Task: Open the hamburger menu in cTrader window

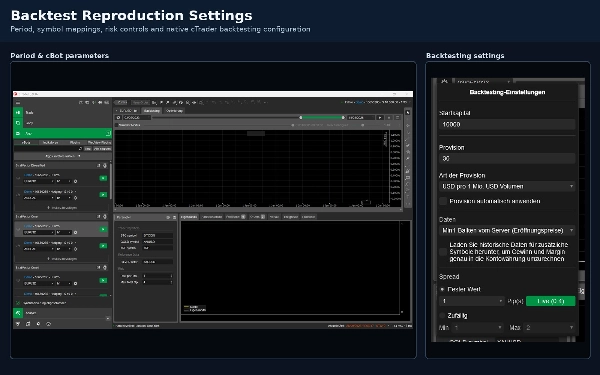Action: (x=18, y=103)
